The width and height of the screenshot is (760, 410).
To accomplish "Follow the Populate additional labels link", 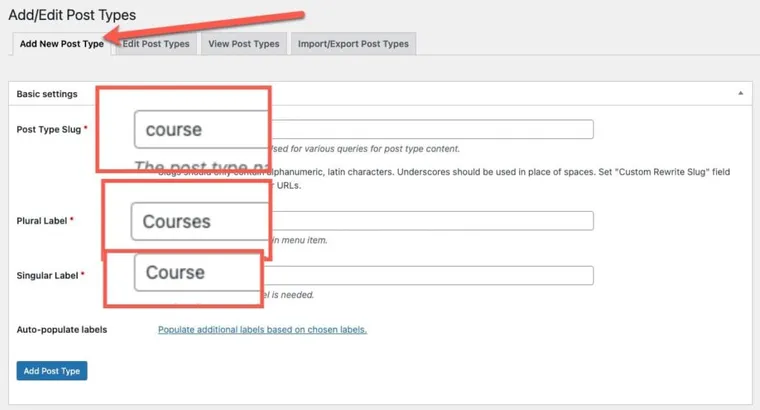I will click(262, 330).
